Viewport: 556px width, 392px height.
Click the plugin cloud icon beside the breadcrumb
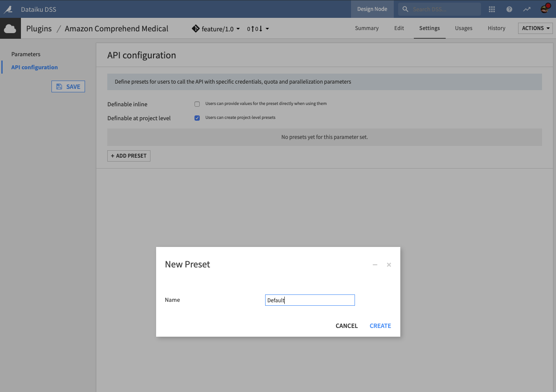pos(10,28)
